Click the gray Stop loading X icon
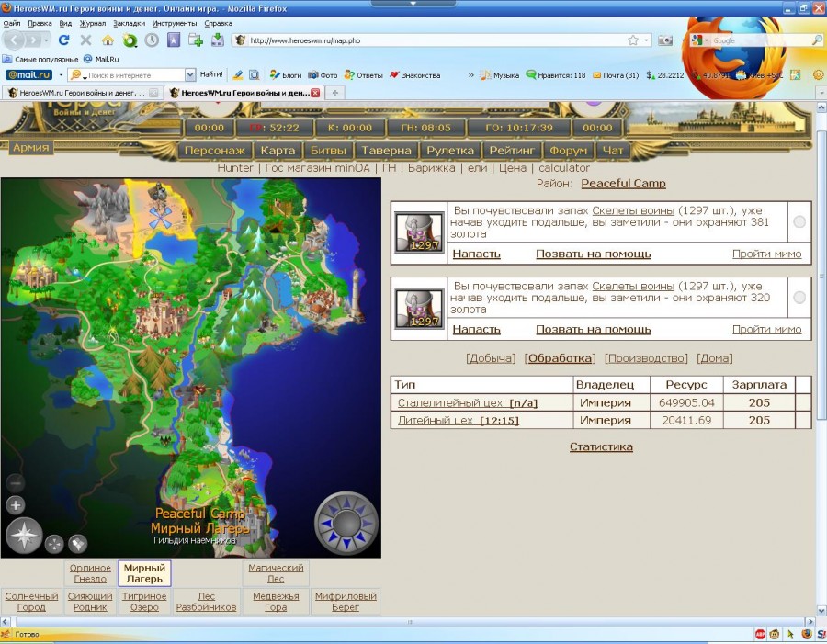This screenshot has width=827, height=644. [85, 40]
